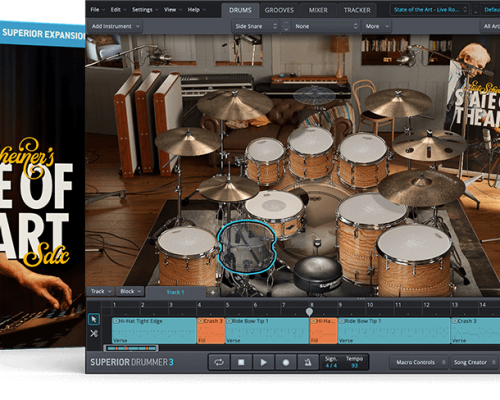
Task: Select the Ride Bow Tip 1 block at bar 5
Action: click(x=267, y=331)
